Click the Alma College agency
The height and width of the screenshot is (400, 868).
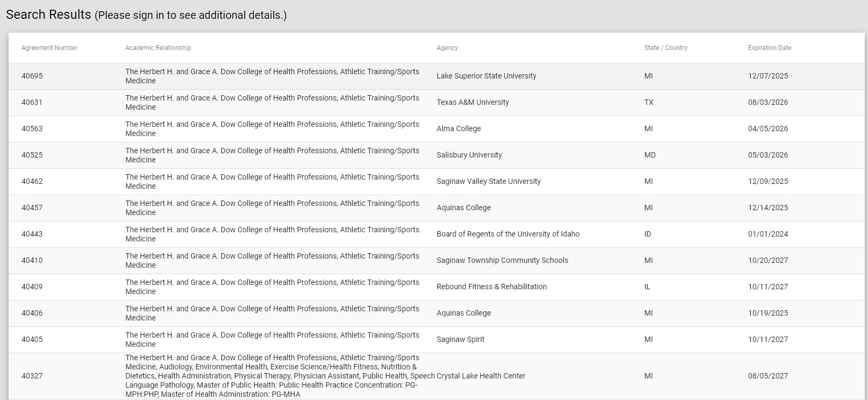(x=458, y=128)
